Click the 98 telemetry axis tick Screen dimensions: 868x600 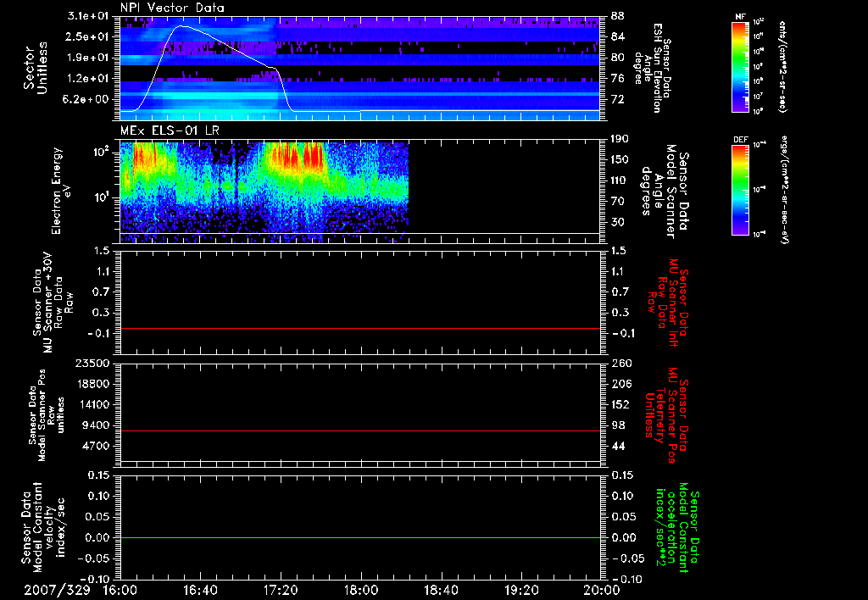click(x=617, y=425)
